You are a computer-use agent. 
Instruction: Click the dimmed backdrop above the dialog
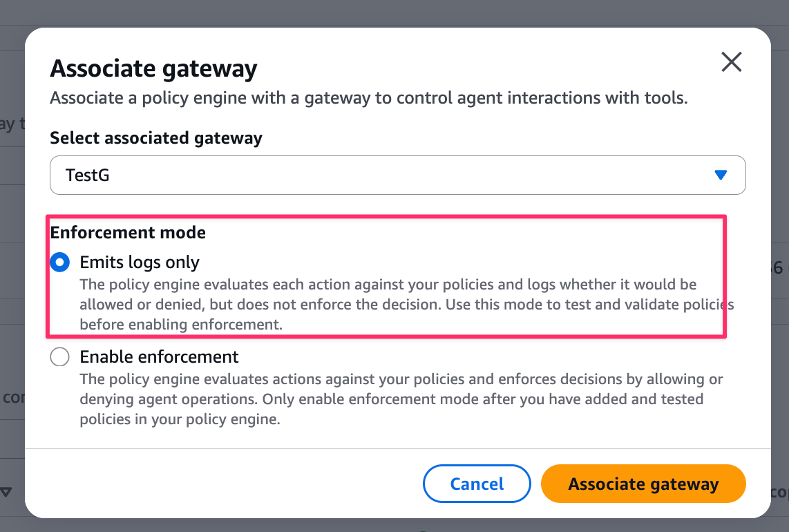[394, 12]
